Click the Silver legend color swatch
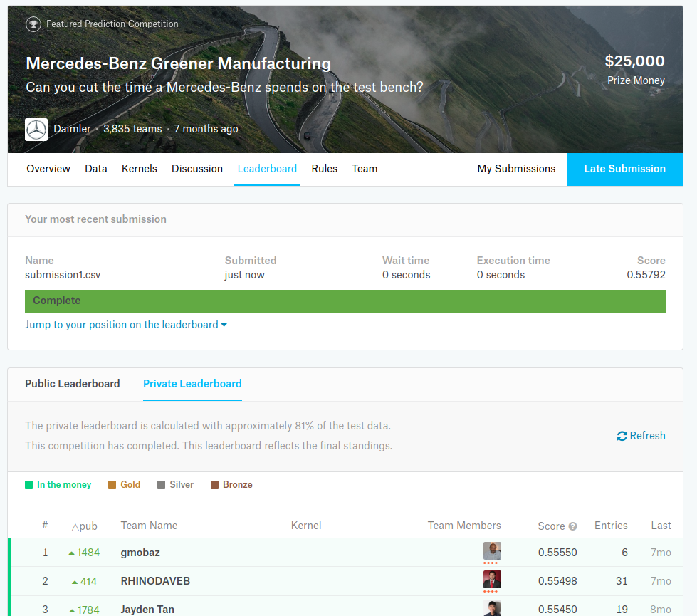The height and width of the screenshot is (616, 697). (x=162, y=485)
